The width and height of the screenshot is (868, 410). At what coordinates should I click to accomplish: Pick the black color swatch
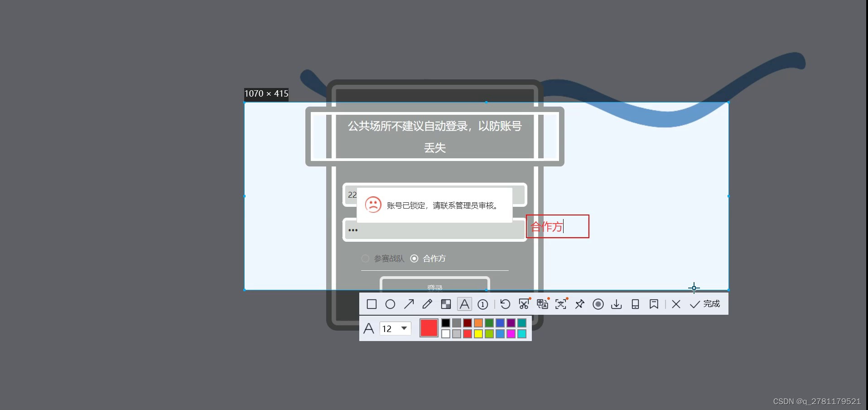point(446,323)
